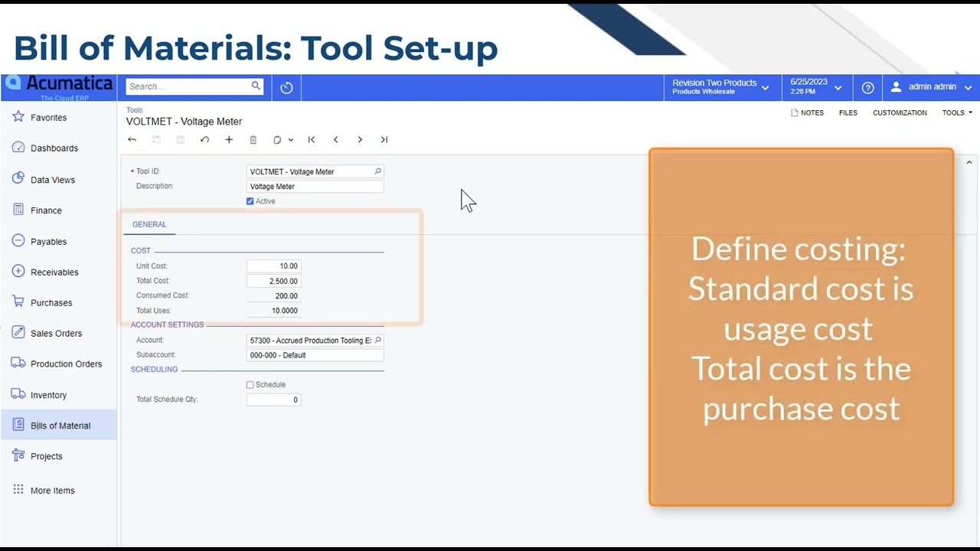Viewport: 980px width, 551px height.
Task: Click the undo/cancel toolbar icon
Action: (204, 140)
